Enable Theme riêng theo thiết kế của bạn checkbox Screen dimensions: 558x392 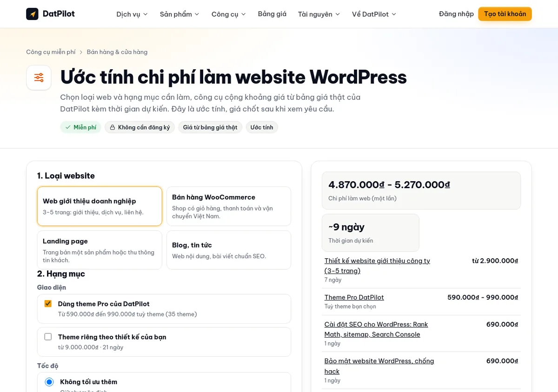coord(48,337)
